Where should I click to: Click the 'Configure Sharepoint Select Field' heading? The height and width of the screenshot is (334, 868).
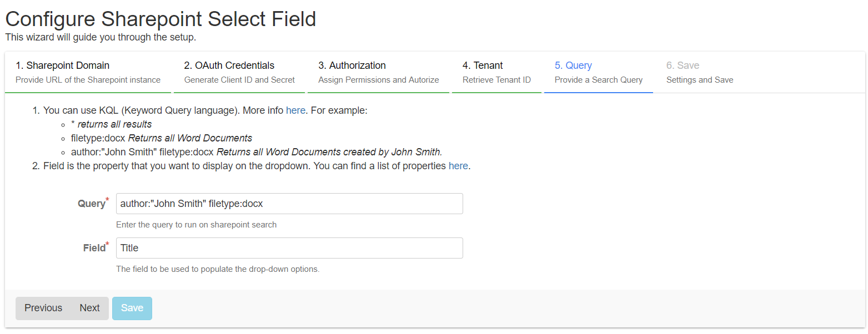point(160,19)
